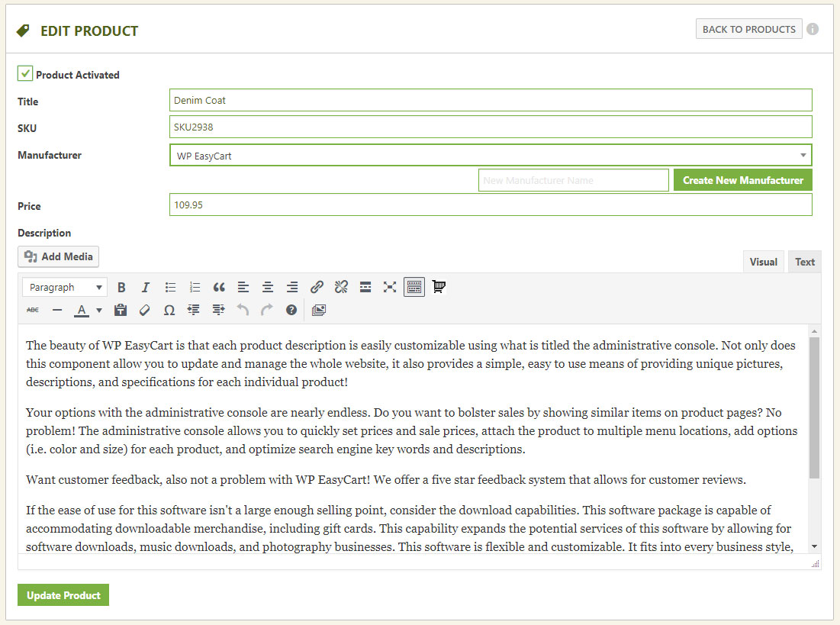Click the Add Media button
The height and width of the screenshot is (625, 840).
pyautogui.click(x=59, y=256)
